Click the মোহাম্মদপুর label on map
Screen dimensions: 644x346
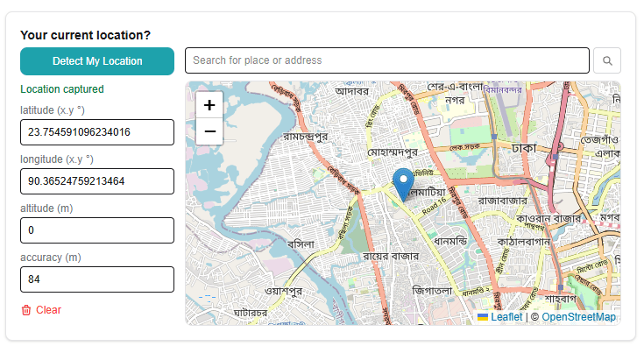pyautogui.click(x=393, y=152)
